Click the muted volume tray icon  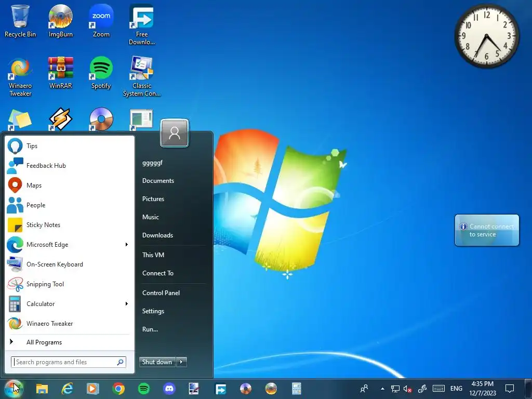407,389
